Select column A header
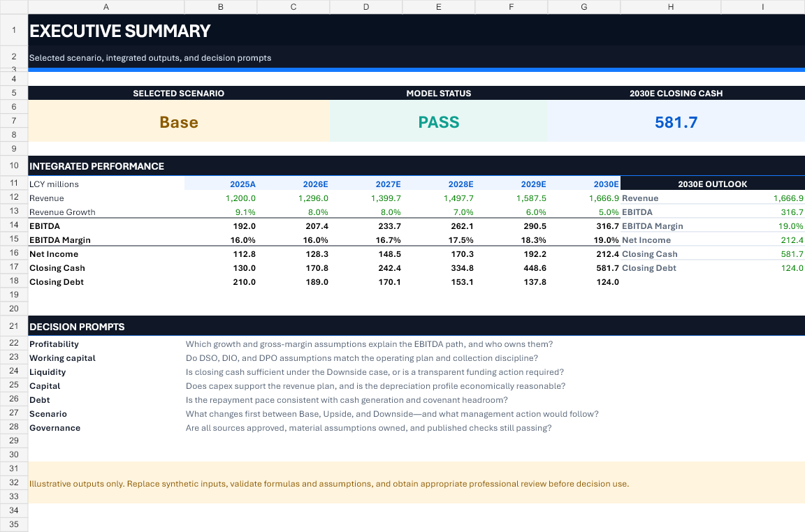The height and width of the screenshot is (532, 805). point(106,7)
